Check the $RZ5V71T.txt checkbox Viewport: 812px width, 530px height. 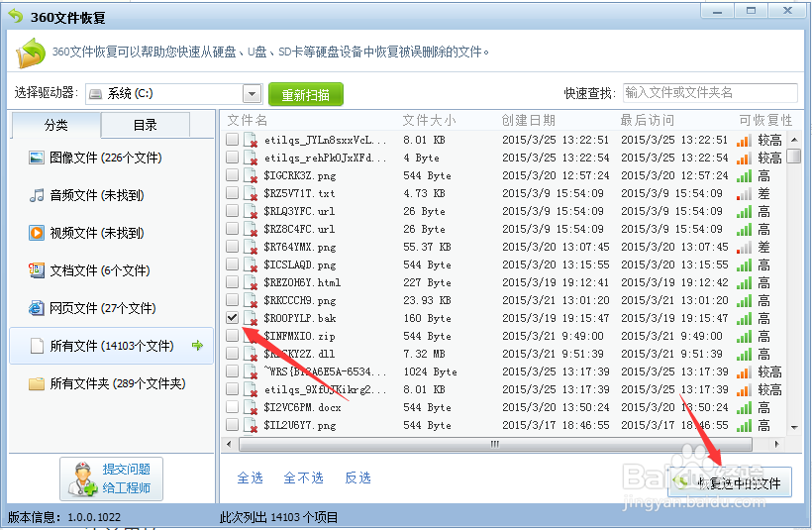pos(232,193)
